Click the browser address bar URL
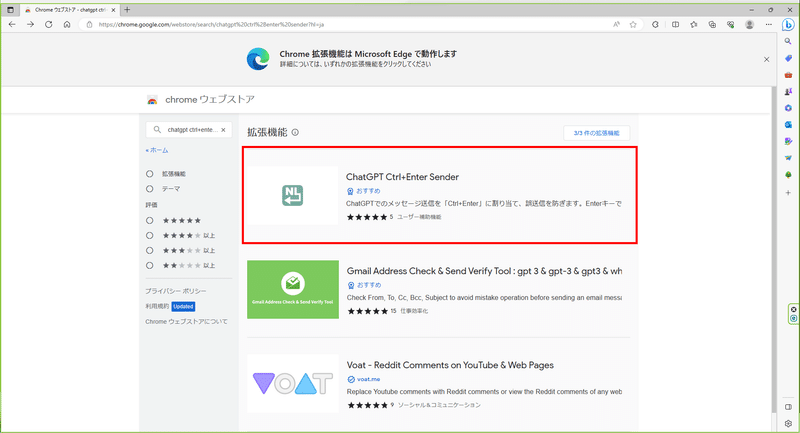Viewport: 800px width, 433px height. [x=211, y=24]
